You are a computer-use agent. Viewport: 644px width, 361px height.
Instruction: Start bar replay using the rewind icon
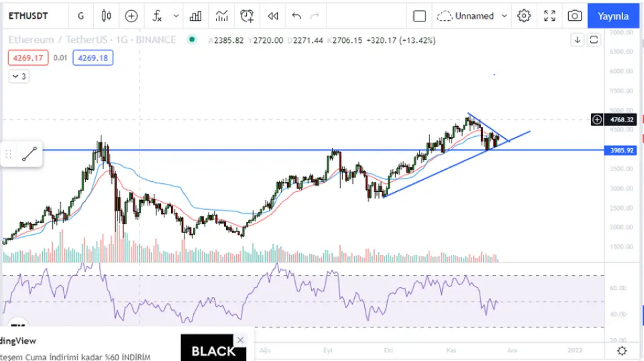(x=272, y=15)
